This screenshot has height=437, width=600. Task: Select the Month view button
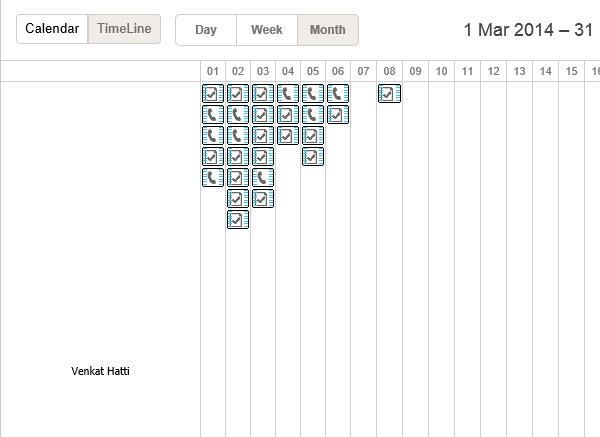328,30
